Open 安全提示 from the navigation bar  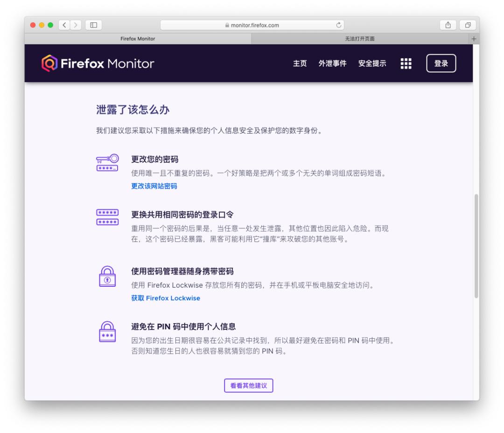(x=372, y=64)
